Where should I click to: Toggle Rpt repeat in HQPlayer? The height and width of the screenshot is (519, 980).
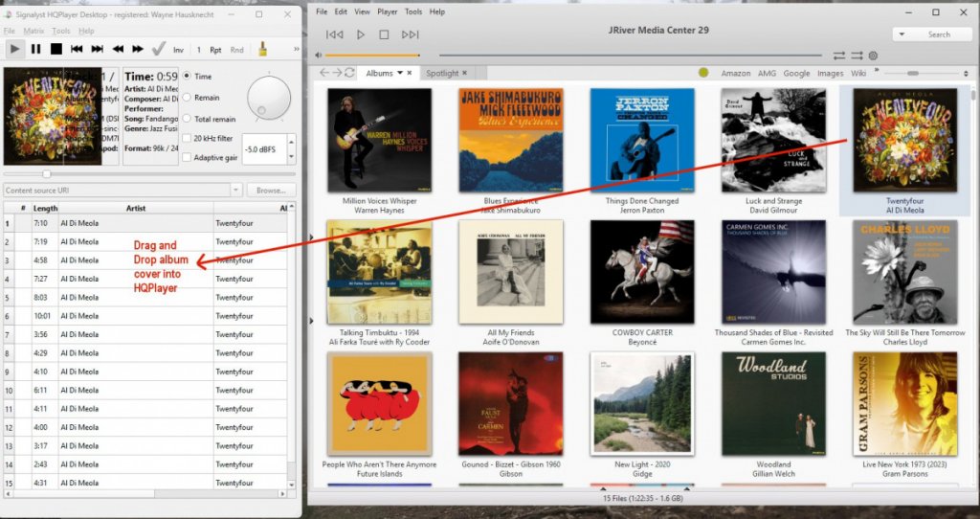coord(215,50)
